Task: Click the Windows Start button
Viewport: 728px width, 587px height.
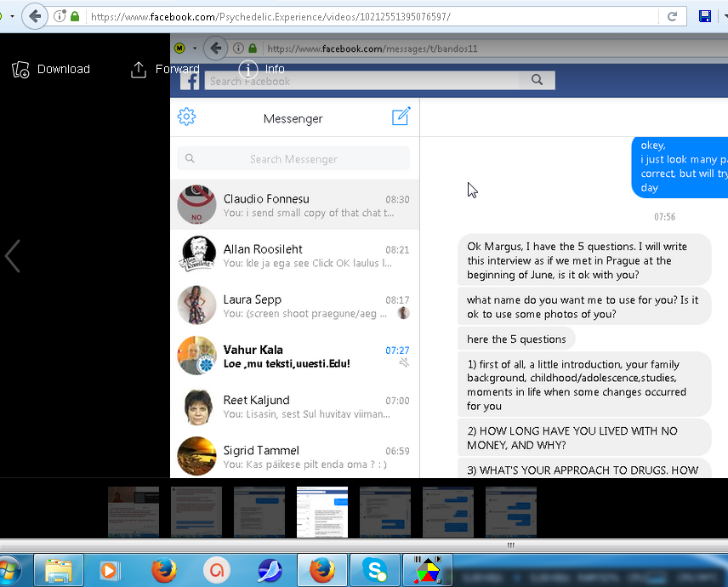Action: 10,570
